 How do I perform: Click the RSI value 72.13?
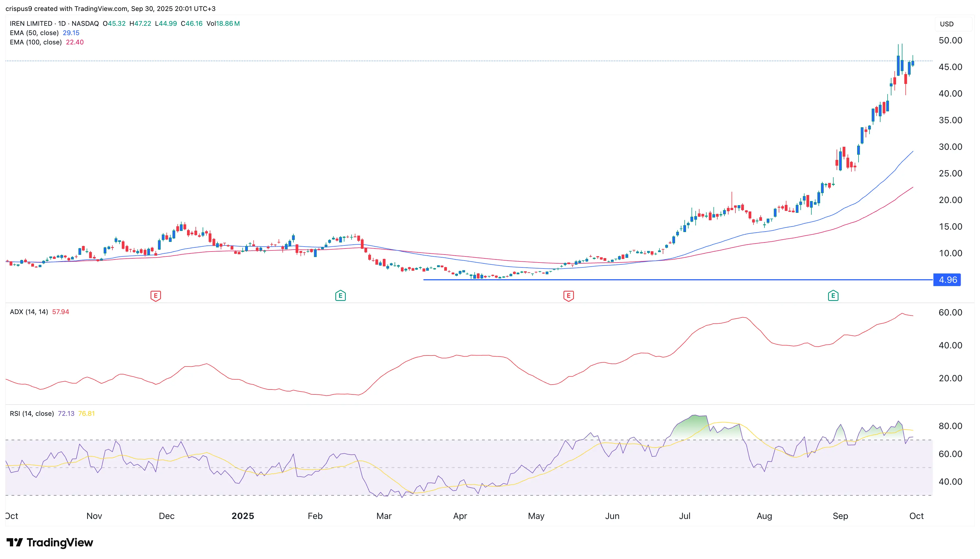[x=66, y=414]
